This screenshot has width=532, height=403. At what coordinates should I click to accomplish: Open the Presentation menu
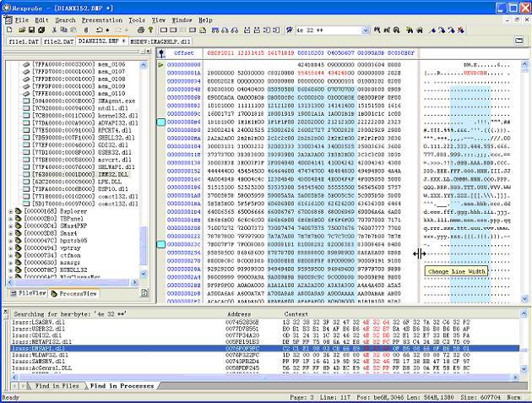[102, 20]
